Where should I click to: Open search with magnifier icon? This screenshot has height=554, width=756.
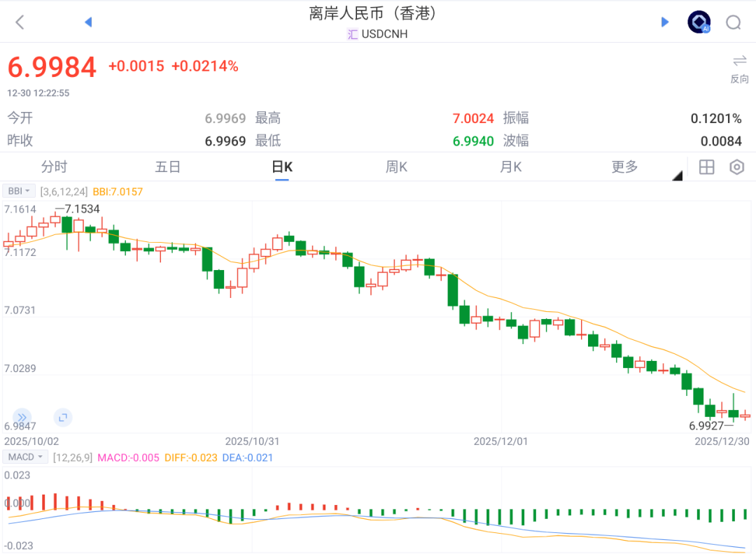pos(733,23)
